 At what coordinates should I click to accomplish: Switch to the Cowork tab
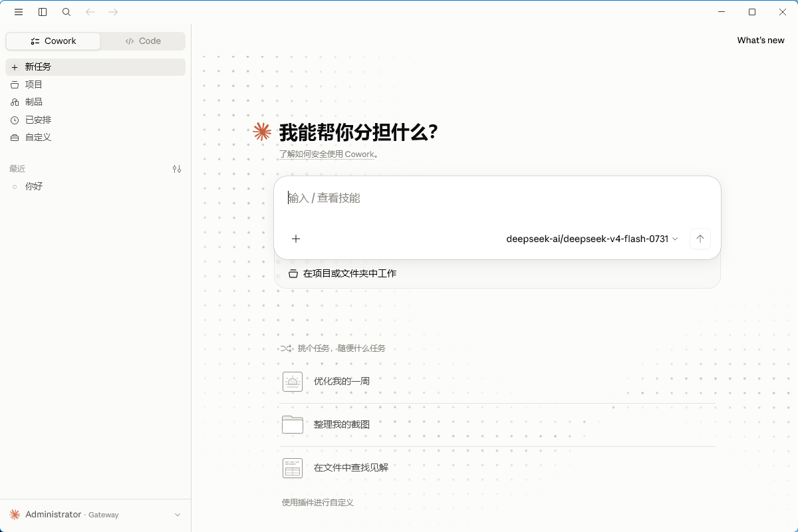click(x=53, y=41)
